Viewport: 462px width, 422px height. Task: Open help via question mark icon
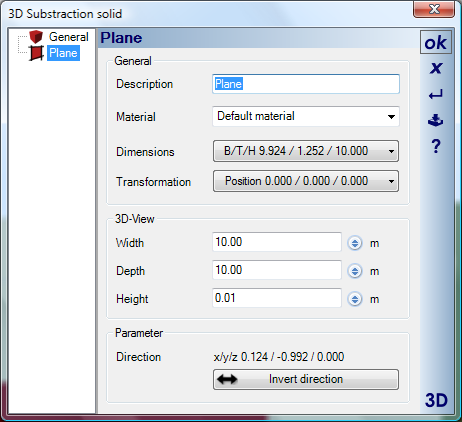click(436, 146)
